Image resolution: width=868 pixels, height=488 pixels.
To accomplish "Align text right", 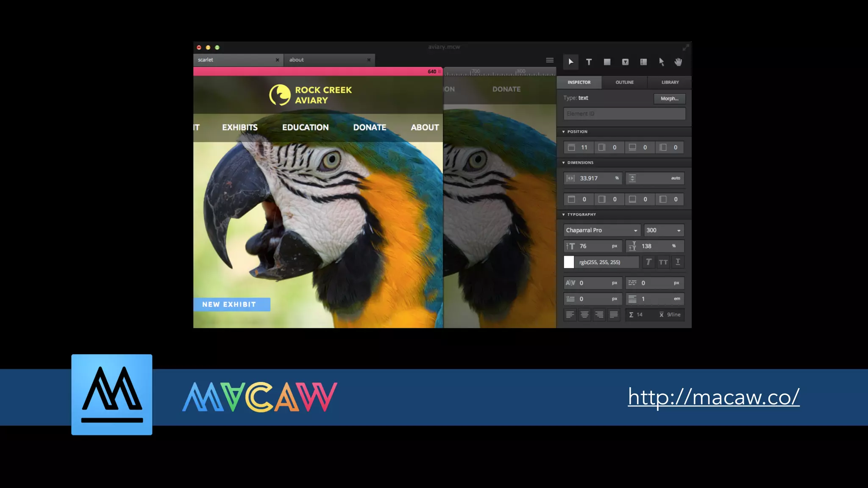I will coord(599,315).
